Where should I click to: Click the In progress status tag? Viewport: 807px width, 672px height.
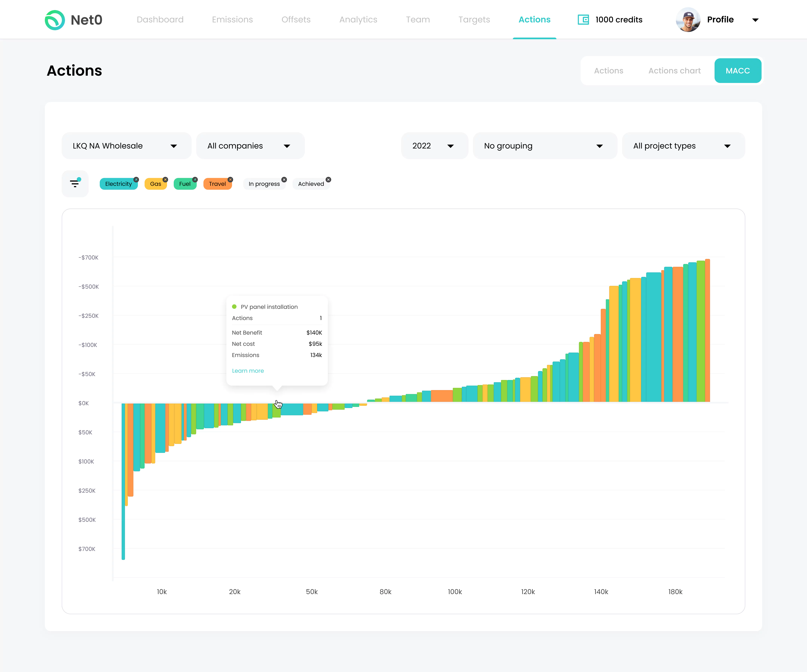coord(264,184)
